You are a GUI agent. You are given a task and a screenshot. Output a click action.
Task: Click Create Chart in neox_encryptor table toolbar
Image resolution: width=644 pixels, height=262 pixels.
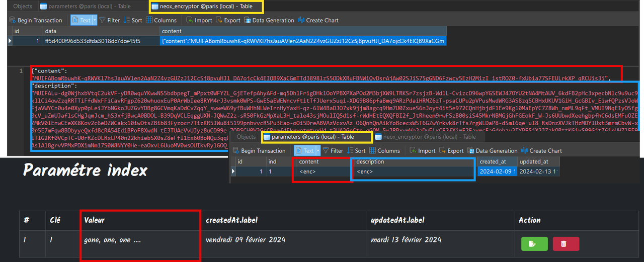click(317, 20)
